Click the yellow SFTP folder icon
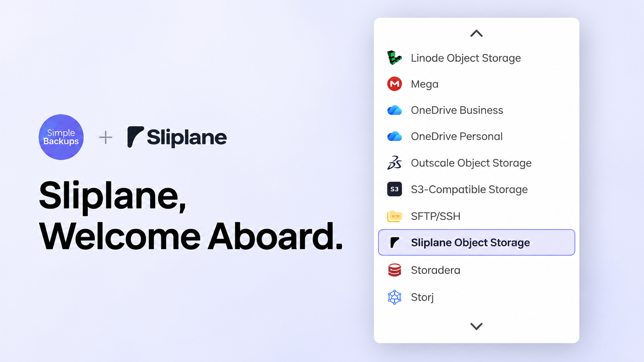644x362 pixels. tap(394, 216)
